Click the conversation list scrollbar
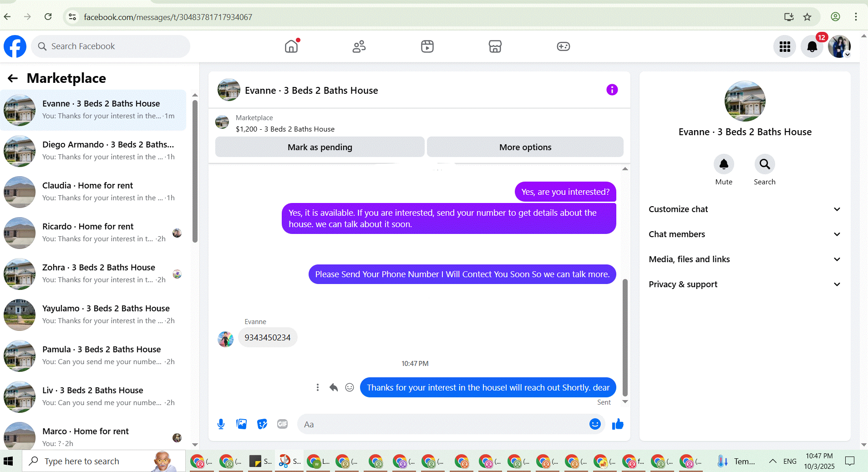This screenshot has width=868, height=472. pos(195,171)
